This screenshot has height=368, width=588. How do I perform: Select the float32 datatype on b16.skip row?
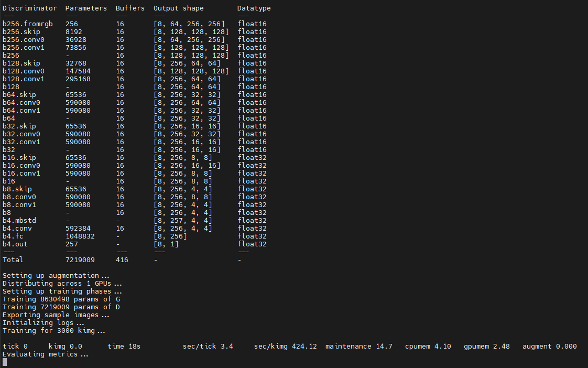point(252,157)
